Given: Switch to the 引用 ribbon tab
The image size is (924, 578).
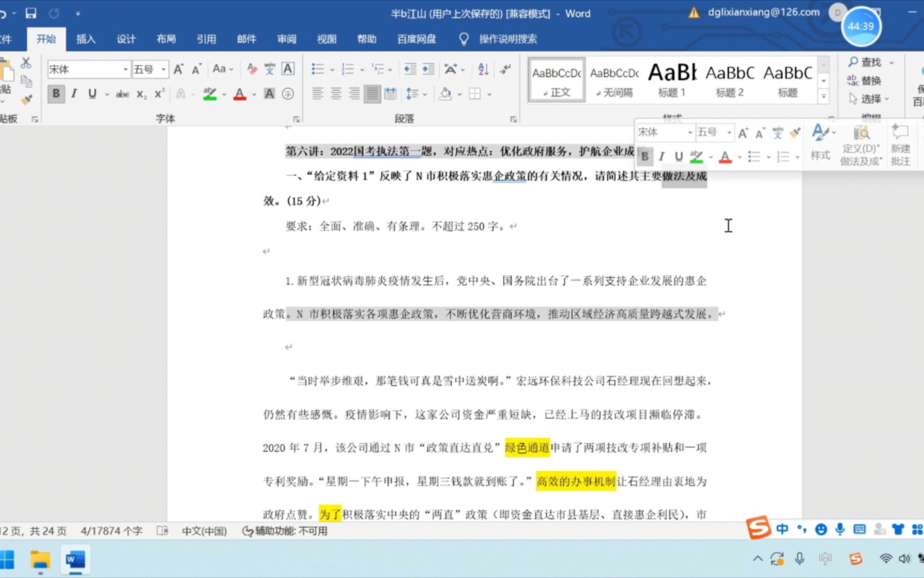Looking at the screenshot, I should coord(206,39).
